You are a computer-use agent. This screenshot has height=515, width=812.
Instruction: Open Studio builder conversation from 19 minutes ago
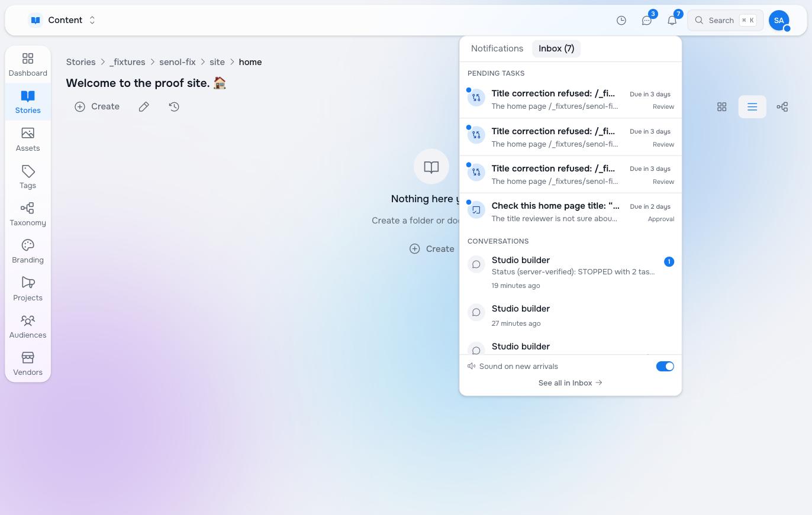click(x=571, y=273)
